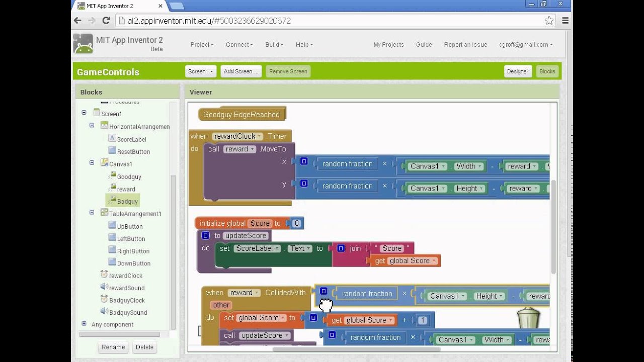Click Blocks panel vertical scrollbar
Viewport: 644px width, 362px height.
[174, 251]
